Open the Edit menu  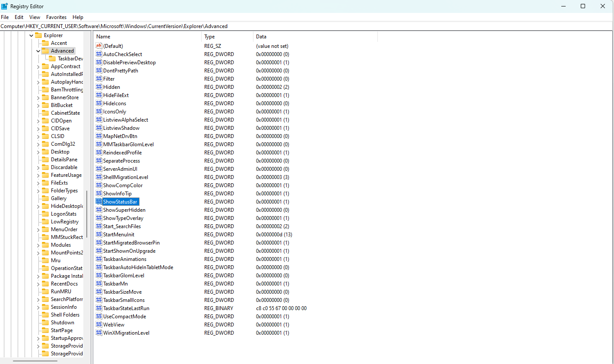[x=19, y=17]
